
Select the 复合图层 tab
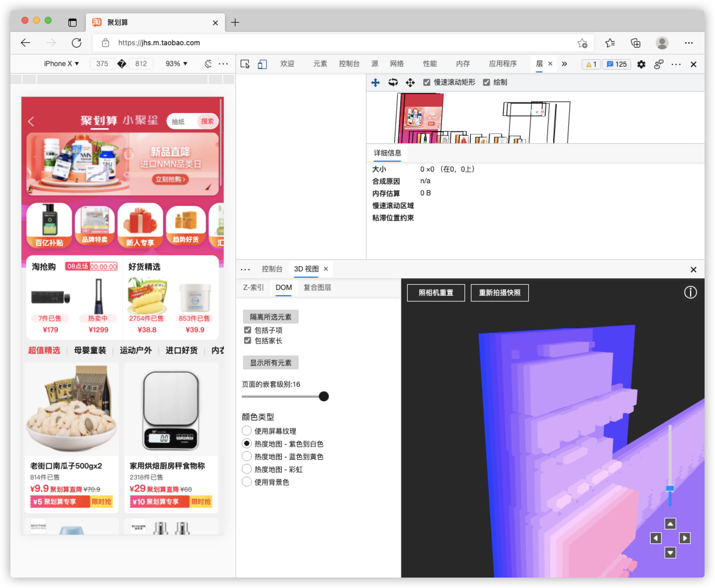(x=317, y=288)
